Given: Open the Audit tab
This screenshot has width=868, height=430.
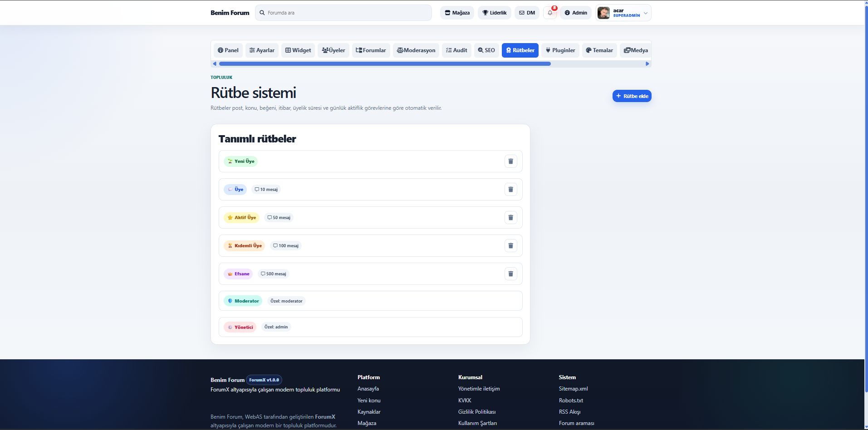Looking at the screenshot, I should point(456,50).
